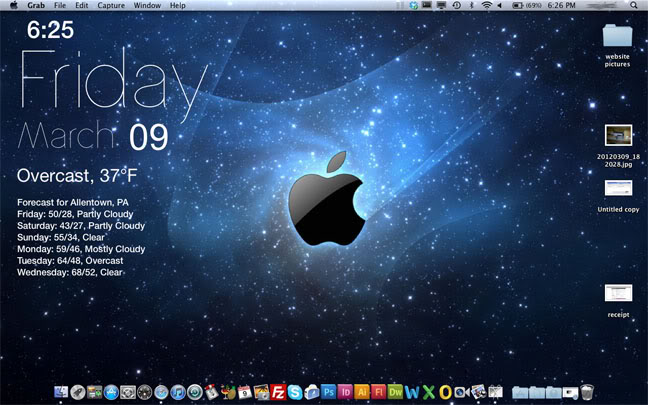Select the 20120309_182028.jpg desktop file
Screen dimensions: 648x405
[618, 145]
